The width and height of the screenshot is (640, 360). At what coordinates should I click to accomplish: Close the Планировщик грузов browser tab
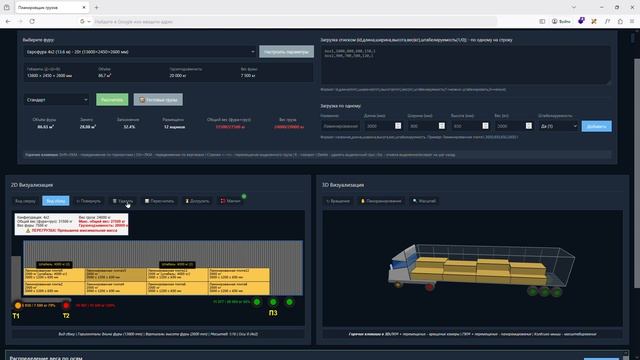pyautogui.click(x=84, y=7)
